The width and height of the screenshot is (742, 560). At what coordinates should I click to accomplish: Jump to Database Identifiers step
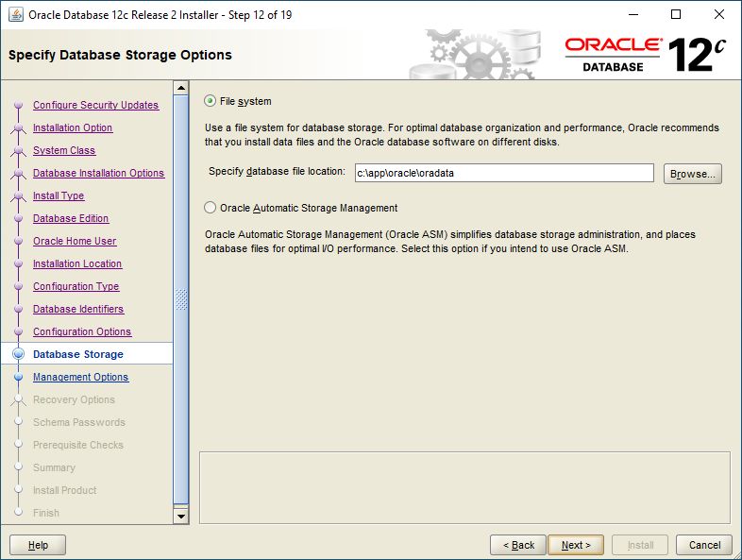[x=78, y=309]
